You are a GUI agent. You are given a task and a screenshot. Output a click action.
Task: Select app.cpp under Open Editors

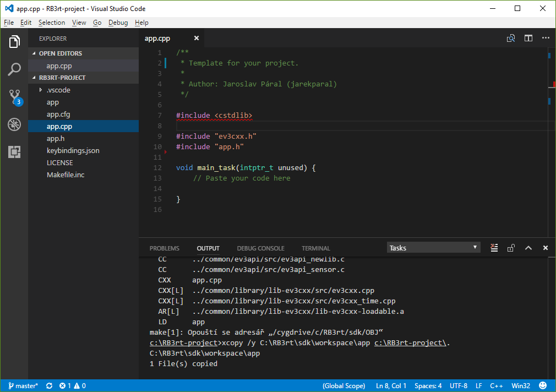83,66
